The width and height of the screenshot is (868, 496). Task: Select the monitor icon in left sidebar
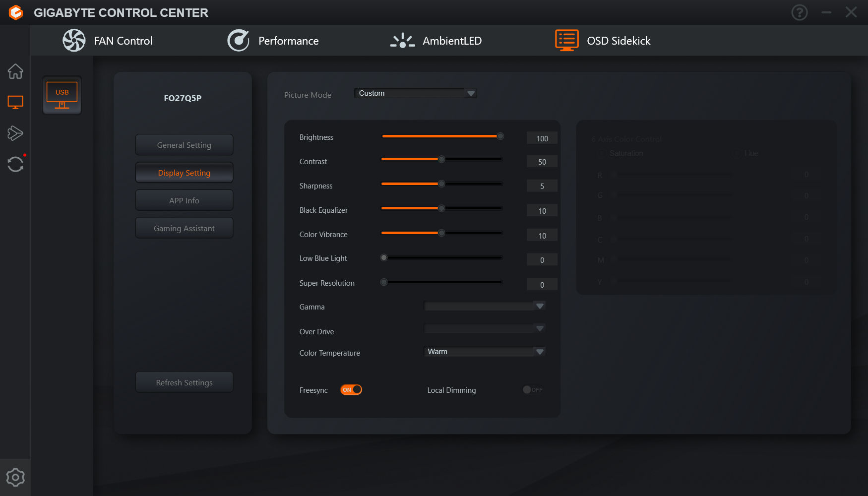click(x=15, y=102)
